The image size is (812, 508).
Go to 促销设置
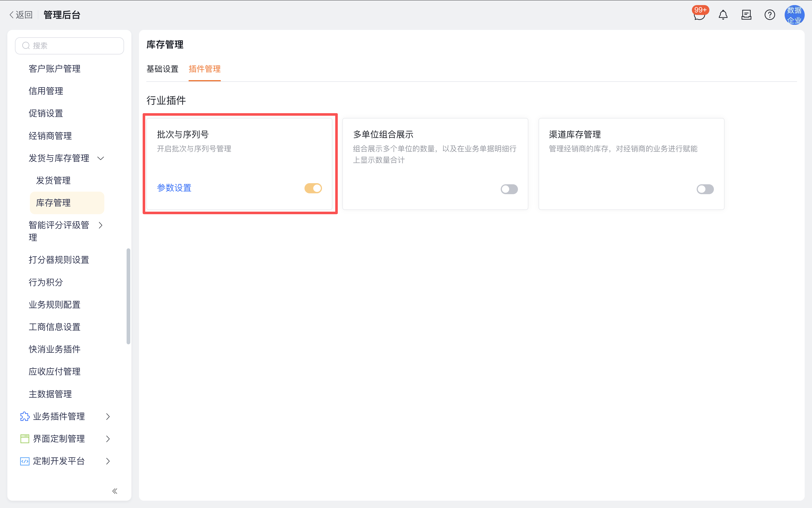point(46,113)
